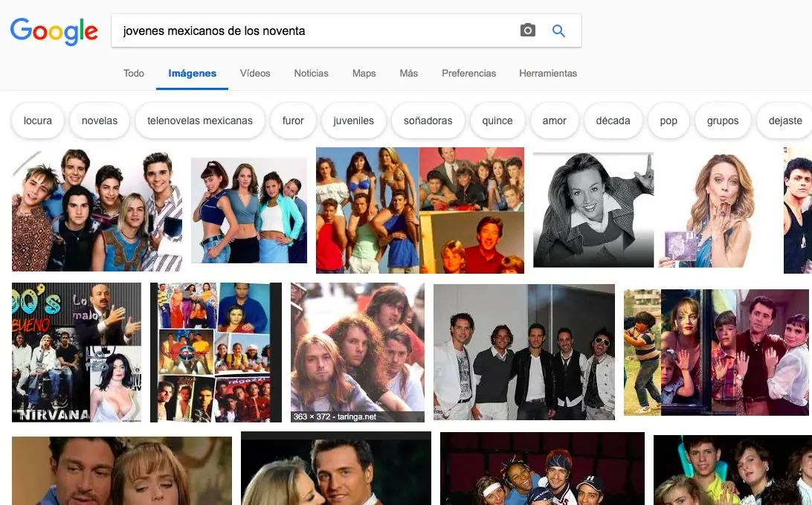Switch to the Todo tab
812x505 pixels.
(134, 73)
